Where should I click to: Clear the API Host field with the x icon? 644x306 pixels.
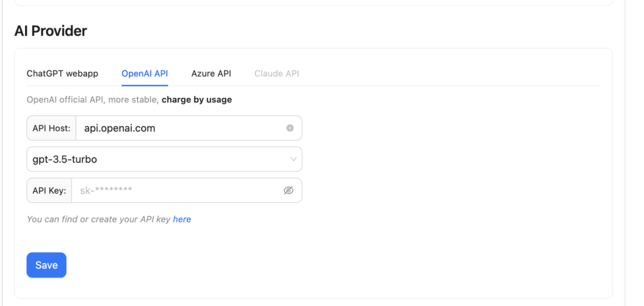coord(290,128)
